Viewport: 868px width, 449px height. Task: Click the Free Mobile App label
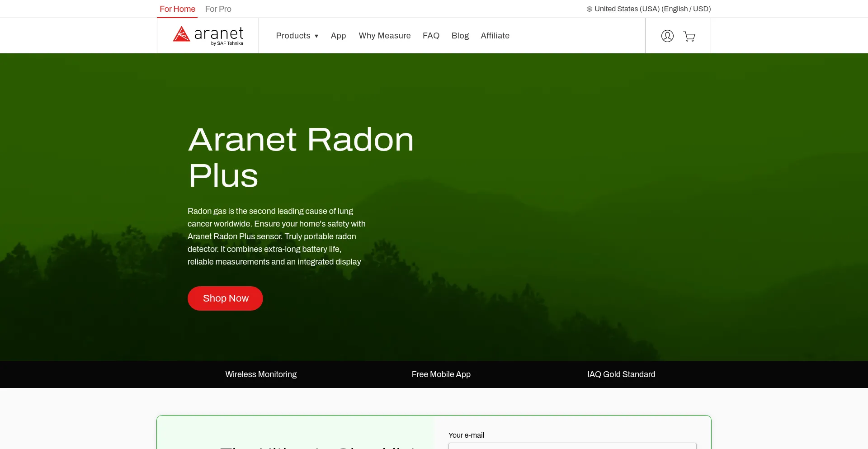click(441, 374)
